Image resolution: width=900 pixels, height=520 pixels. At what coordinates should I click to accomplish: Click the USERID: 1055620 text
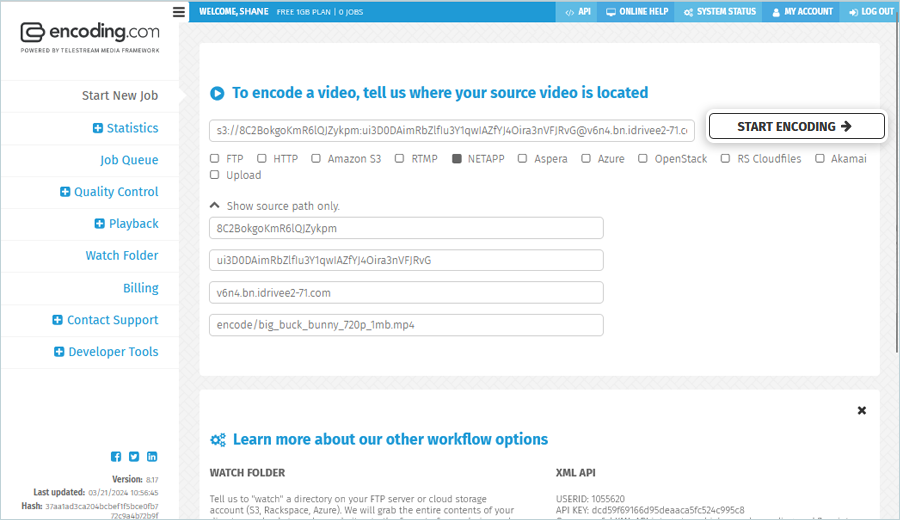click(x=590, y=499)
